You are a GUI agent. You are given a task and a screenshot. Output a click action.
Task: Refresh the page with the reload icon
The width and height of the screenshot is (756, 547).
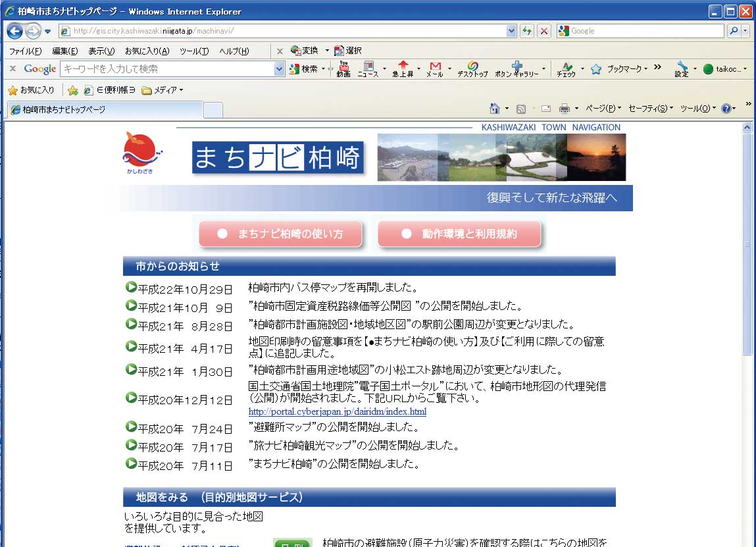coord(526,30)
